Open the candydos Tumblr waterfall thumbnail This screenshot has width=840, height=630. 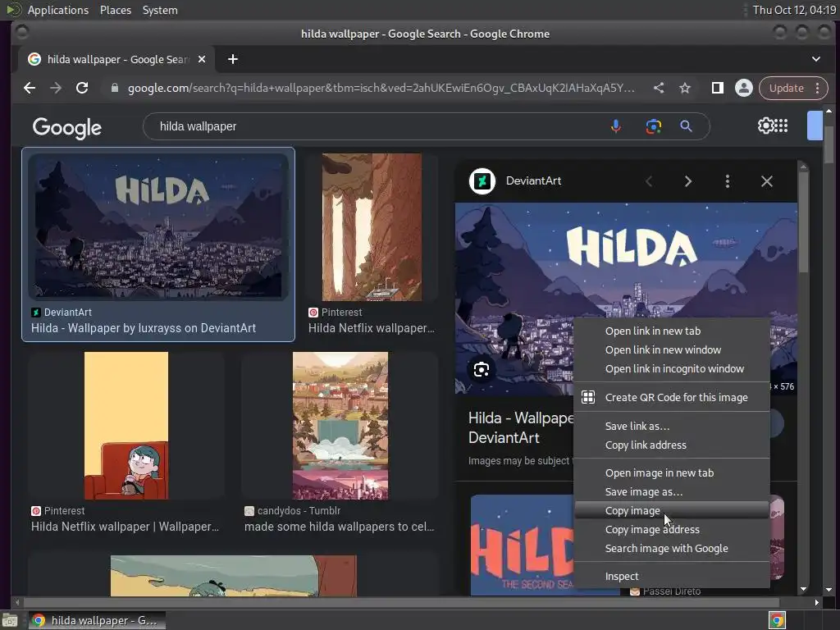click(x=340, y=426)
